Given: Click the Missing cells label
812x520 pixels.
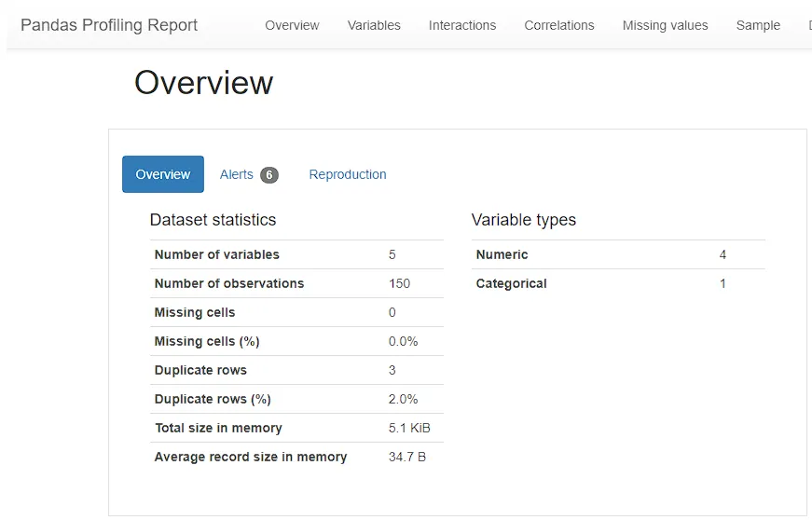Looking at the screenshot, I should [195, 312].
